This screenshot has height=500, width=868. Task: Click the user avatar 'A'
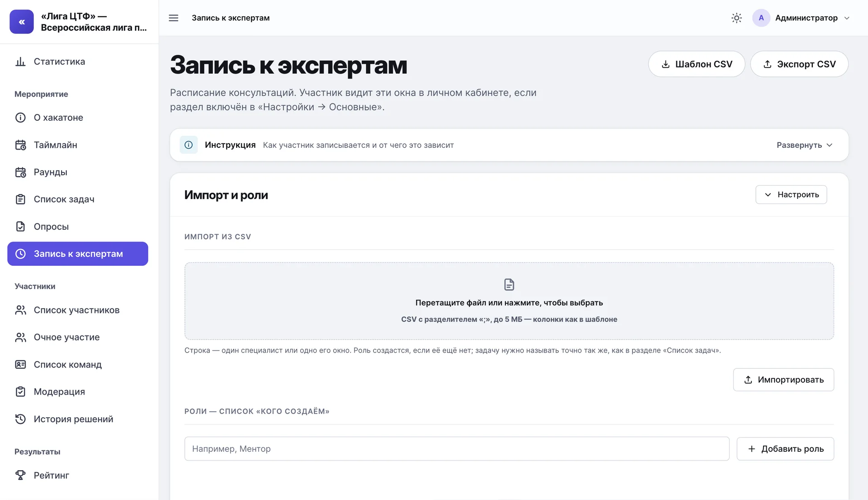(761, 18)
